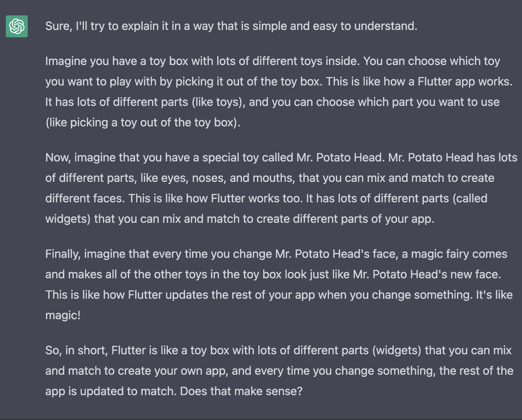
Task: Click the text "Mr. Potato Head's new face."
Action: (x=427, y=274)
